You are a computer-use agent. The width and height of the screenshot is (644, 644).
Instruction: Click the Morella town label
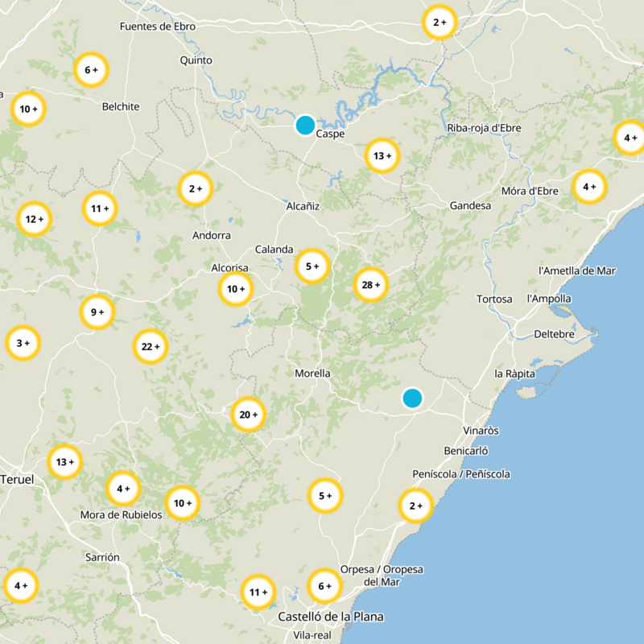[x=312, y=374]
